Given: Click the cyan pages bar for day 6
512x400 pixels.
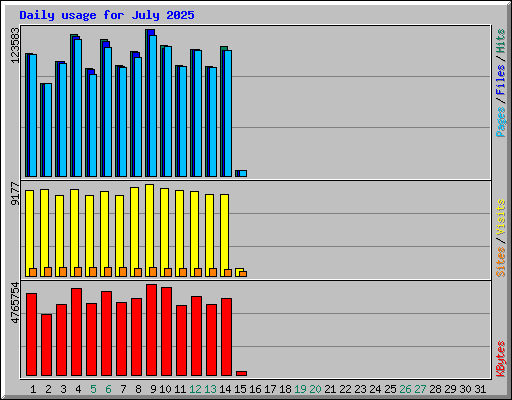Looking at the screenshot, I should click(108, 112).
